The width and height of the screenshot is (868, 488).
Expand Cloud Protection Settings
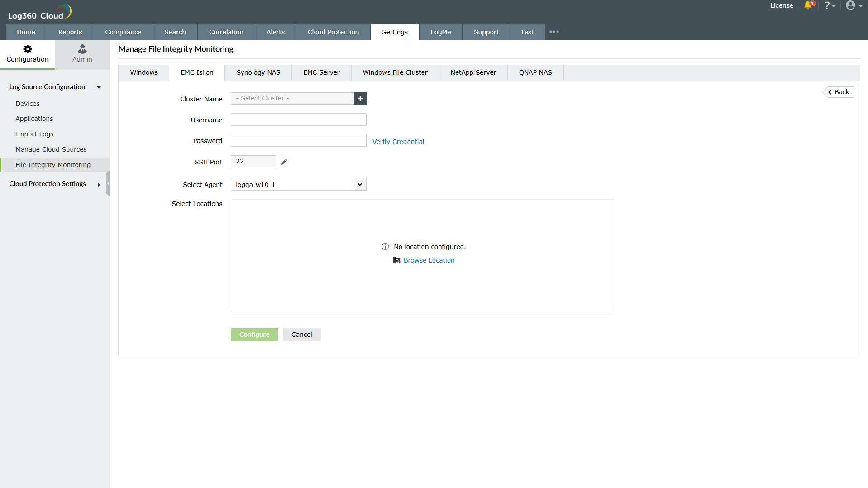[x=99, y=184]
